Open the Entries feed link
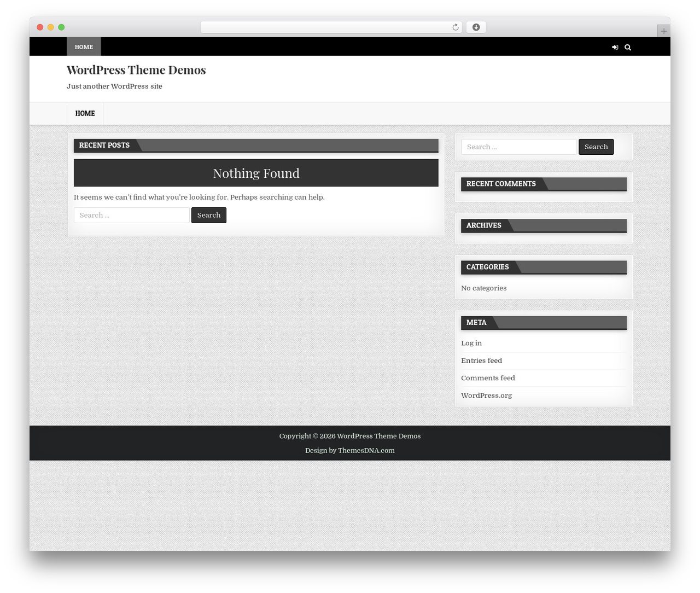This screenshot has height=593, width=700. [x=481, y=361]
